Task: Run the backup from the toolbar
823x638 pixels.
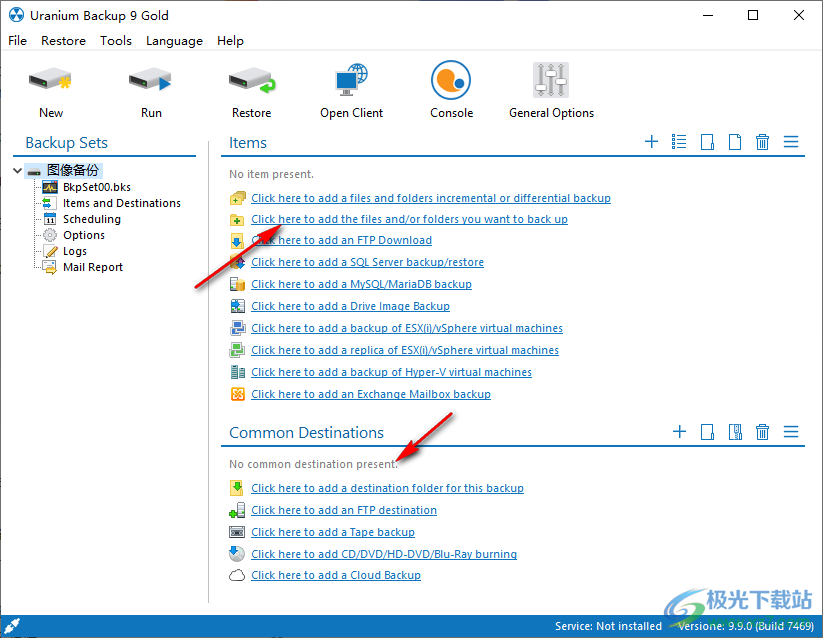Action: point(151,82)
